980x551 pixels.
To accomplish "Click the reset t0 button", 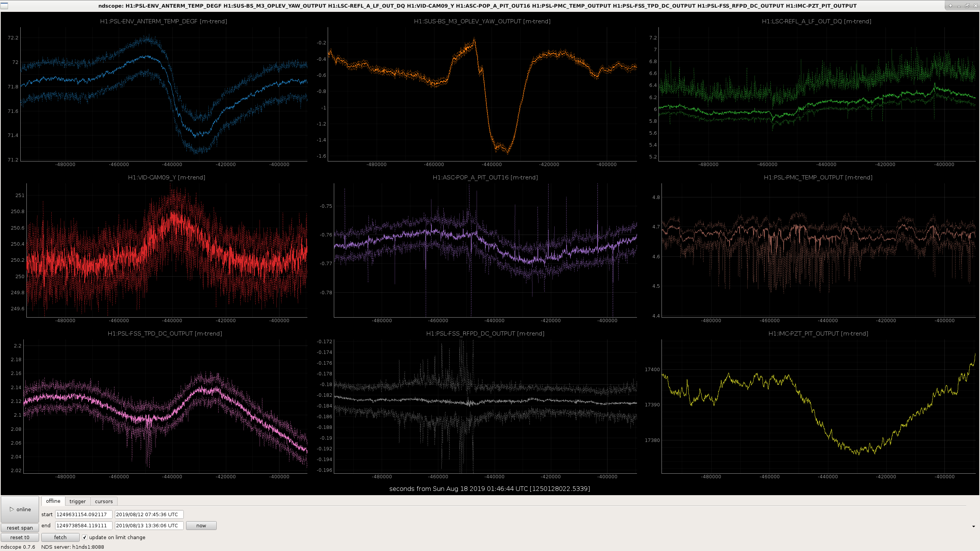I will (x=20, y=537).
